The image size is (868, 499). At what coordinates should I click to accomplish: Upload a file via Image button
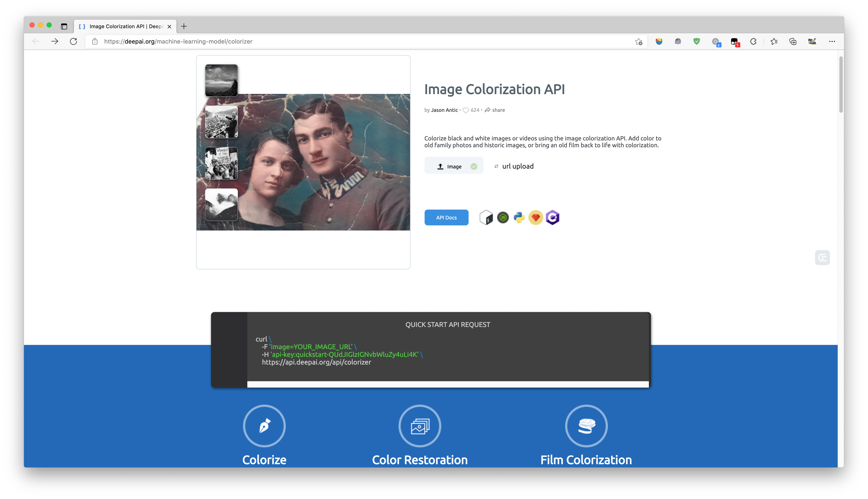click(x=454, y=166)
